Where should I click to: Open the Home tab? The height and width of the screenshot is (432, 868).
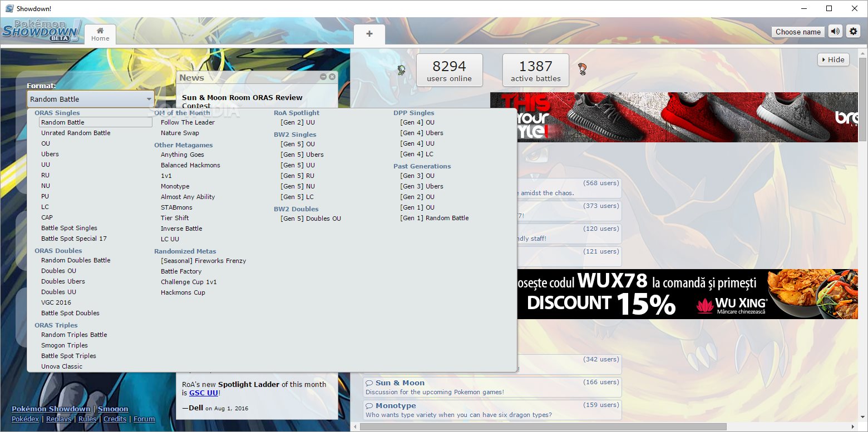tap(100, 34)
